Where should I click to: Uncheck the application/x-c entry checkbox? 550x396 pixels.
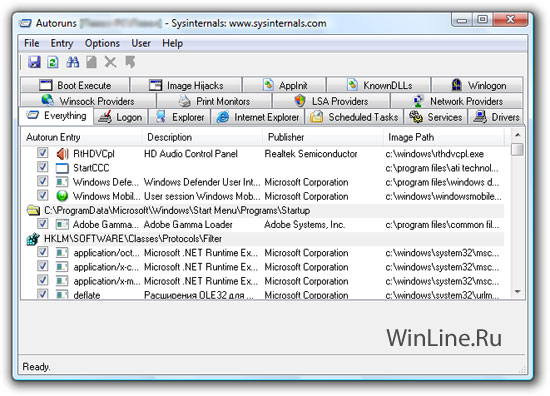42,266
